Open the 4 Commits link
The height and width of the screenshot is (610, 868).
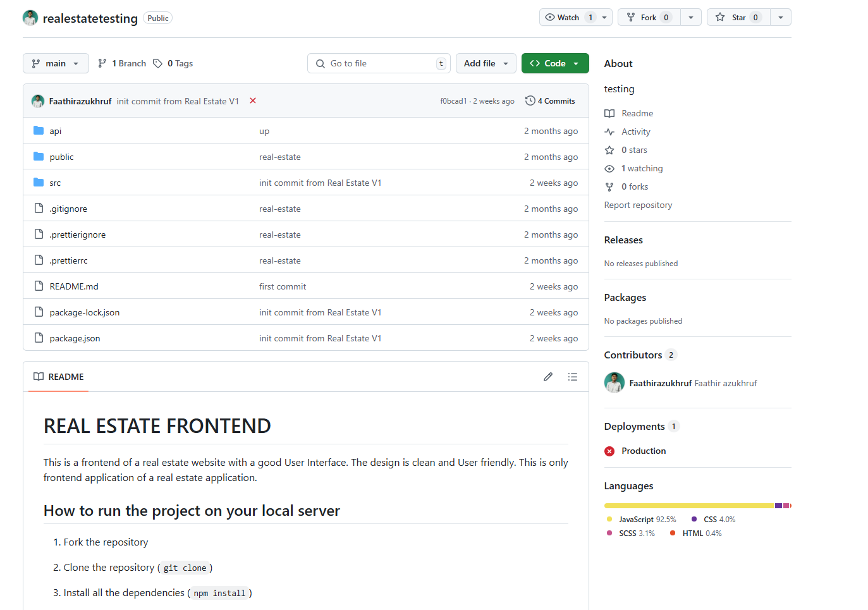click(x=550, y=101)
